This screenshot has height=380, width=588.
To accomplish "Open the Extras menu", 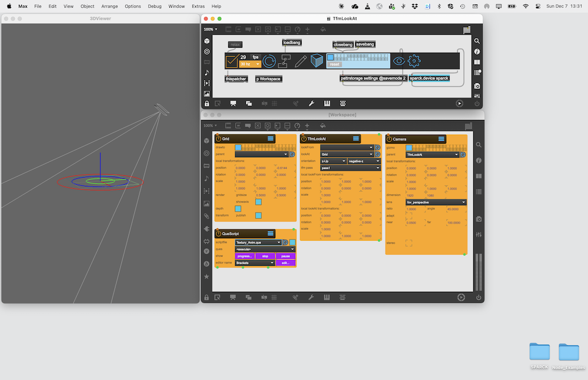I will point(198,6).
